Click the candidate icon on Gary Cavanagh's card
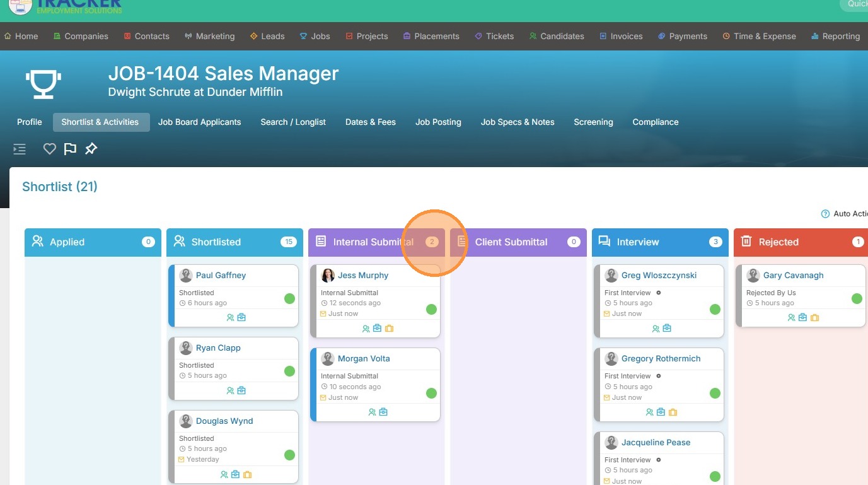The width and height of the screenshot is (868, 485). [x=792, y=317]
